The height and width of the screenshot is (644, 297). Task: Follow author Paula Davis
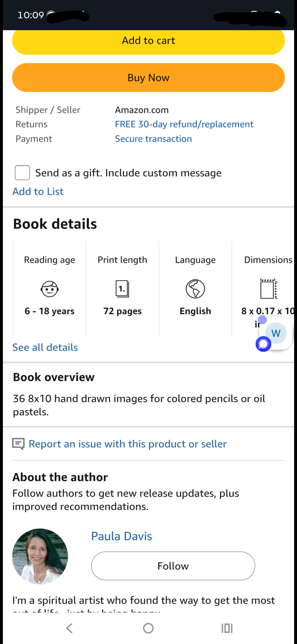[173, 566]
